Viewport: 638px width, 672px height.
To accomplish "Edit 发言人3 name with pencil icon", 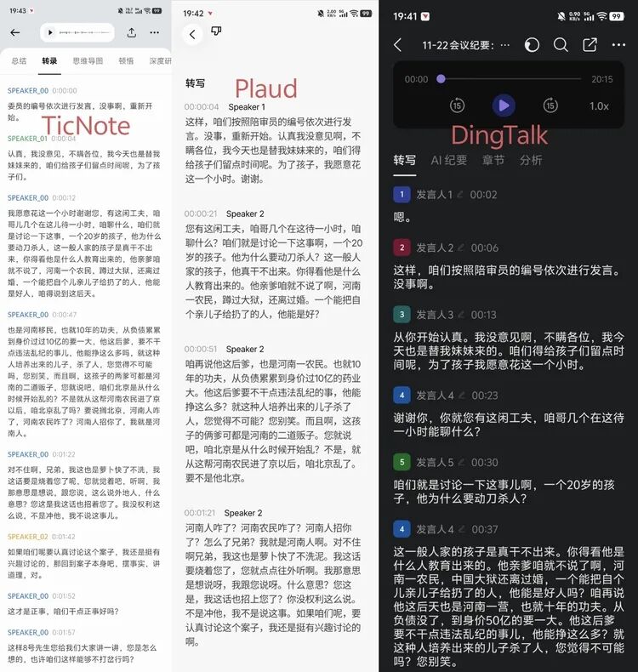I will [461, 315].
